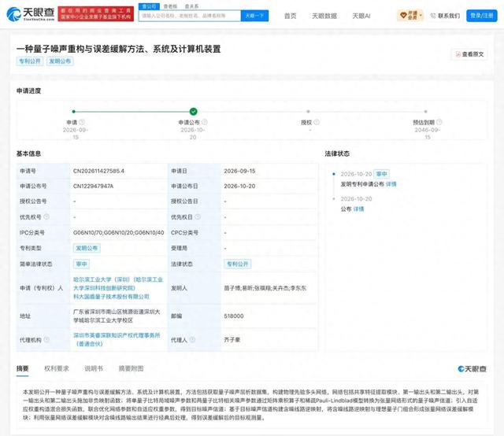Image resolution: width=504 pixels, height=436 pixels.
Task: Click the 查看原文 button
Action: (469, 54)
